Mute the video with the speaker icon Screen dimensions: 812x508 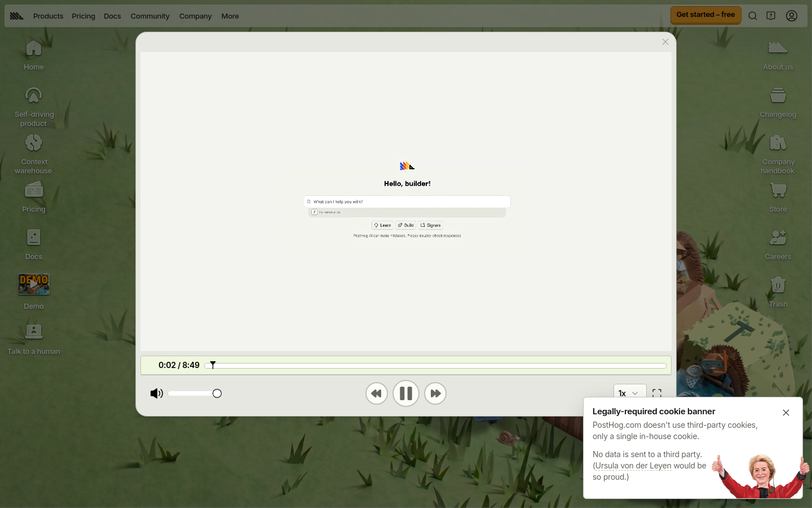coord(157,393)
